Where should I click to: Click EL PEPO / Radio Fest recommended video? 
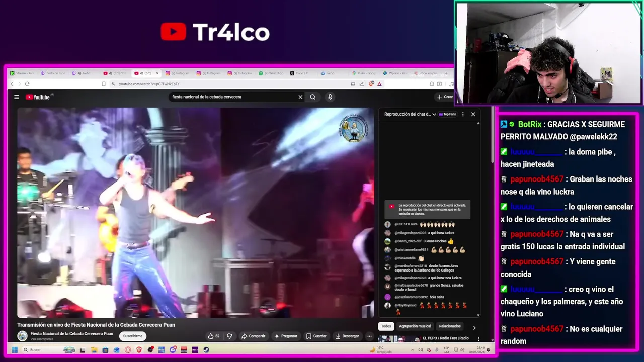tap(445, 338)
